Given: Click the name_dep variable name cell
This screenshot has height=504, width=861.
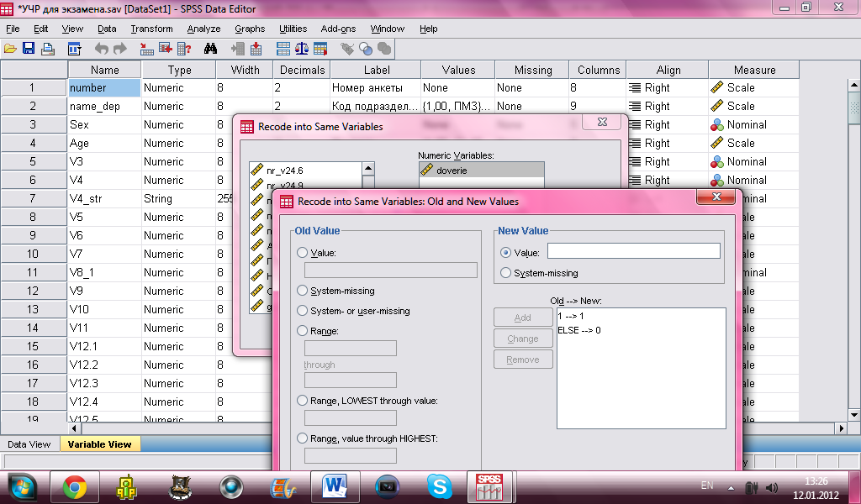Looking at the screenshot, I should (104, 107).
